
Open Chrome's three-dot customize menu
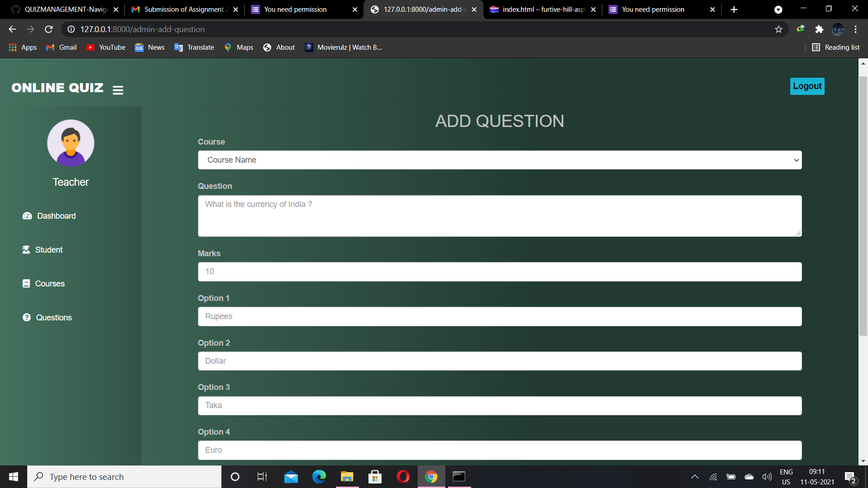pos(855,29)
